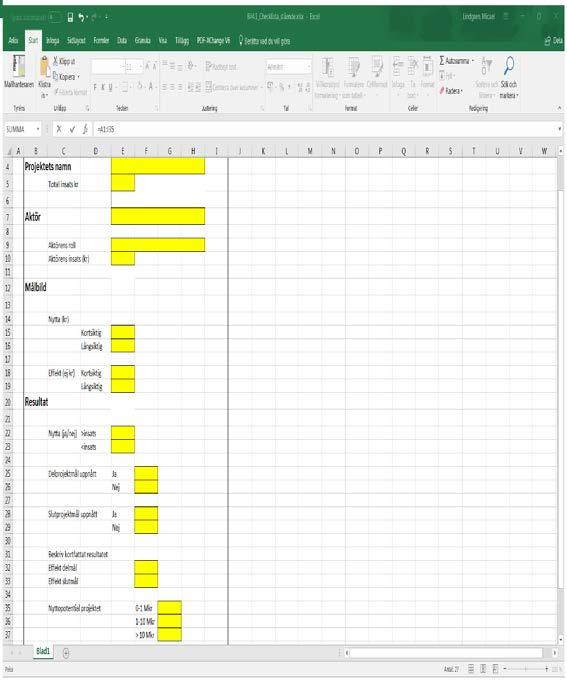567x682 pixels.
Task: Click the Radera eraser icon
Action: [442, 91]
